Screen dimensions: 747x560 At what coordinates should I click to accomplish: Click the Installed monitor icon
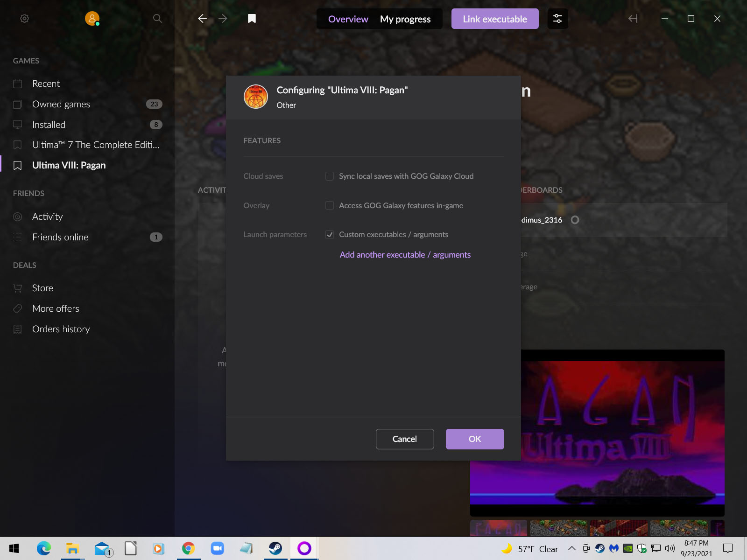18,125
